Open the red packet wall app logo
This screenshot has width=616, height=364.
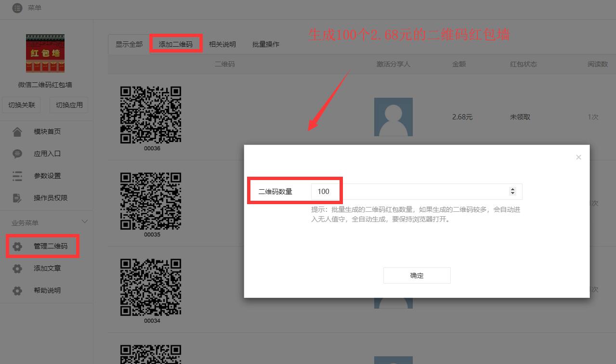point(45,53)
